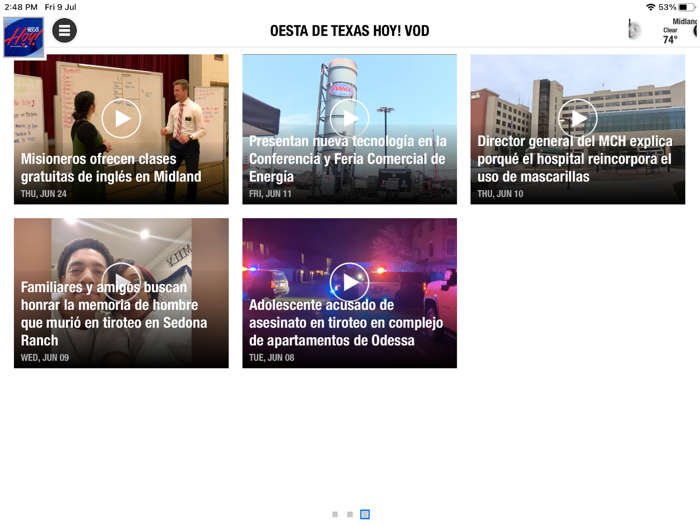Open headline 'Familiares y amigos buscan honrar la memoria'
700x525 pixels.
click(114, 314)
